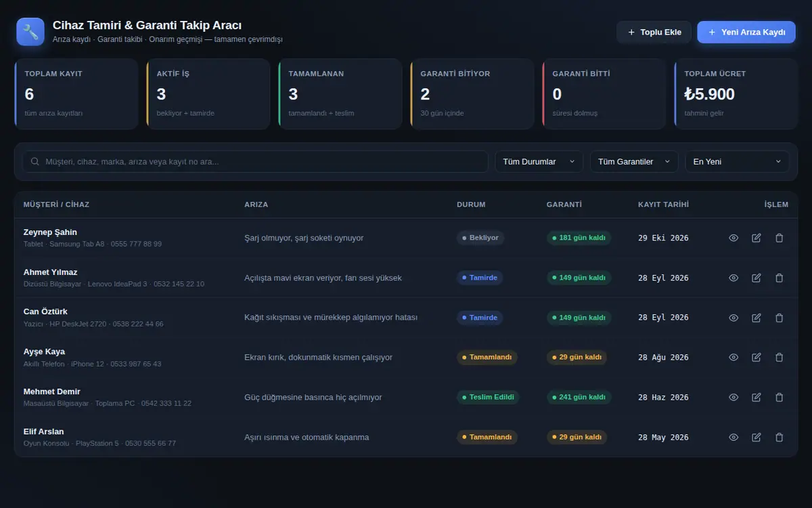View Can Öztürk printer record
Image resolution: width=812 pixels, height=508 pixels.
pyautogui.click(x=734, y=318)
